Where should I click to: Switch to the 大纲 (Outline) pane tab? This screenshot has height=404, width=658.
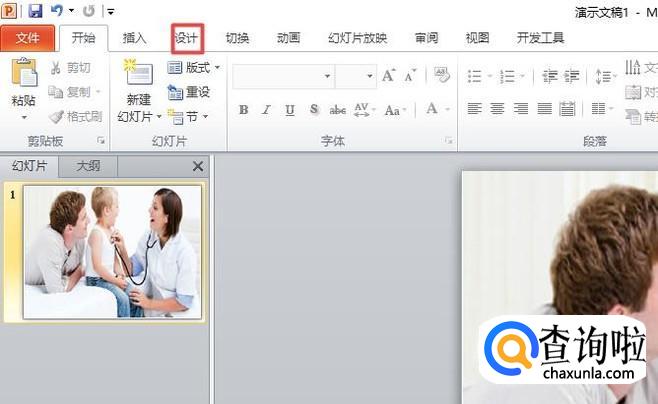88,166
